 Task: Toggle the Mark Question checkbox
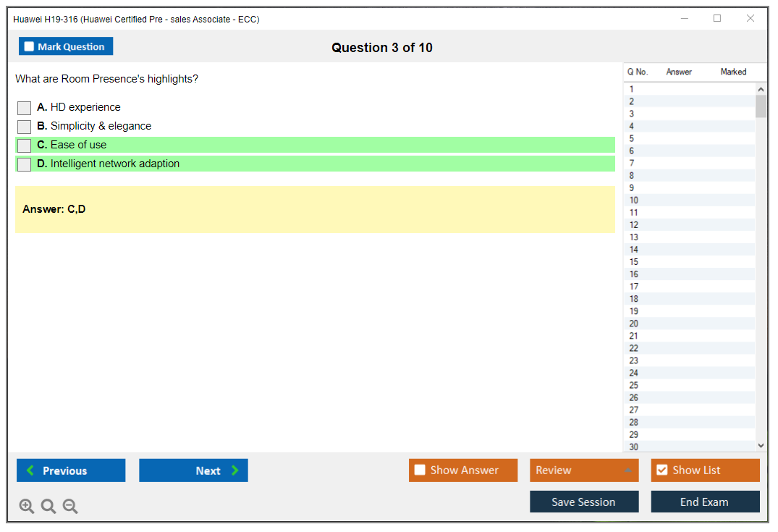(x=30, y=47)
